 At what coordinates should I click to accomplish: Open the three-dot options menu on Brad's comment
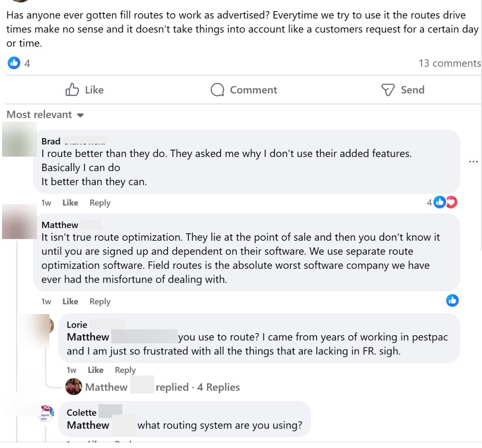[473, 162]
